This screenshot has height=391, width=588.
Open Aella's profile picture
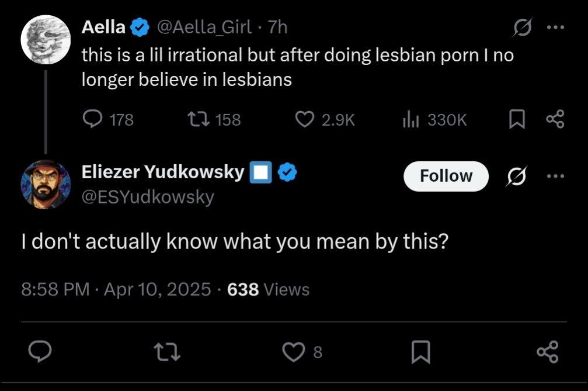click(x=46, y=40)
